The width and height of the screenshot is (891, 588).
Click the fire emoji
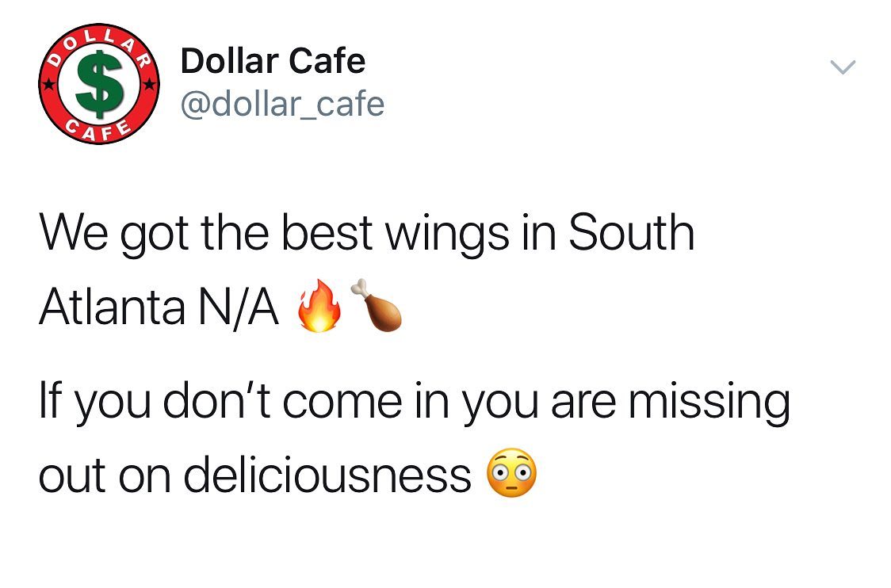coord(320,306)
